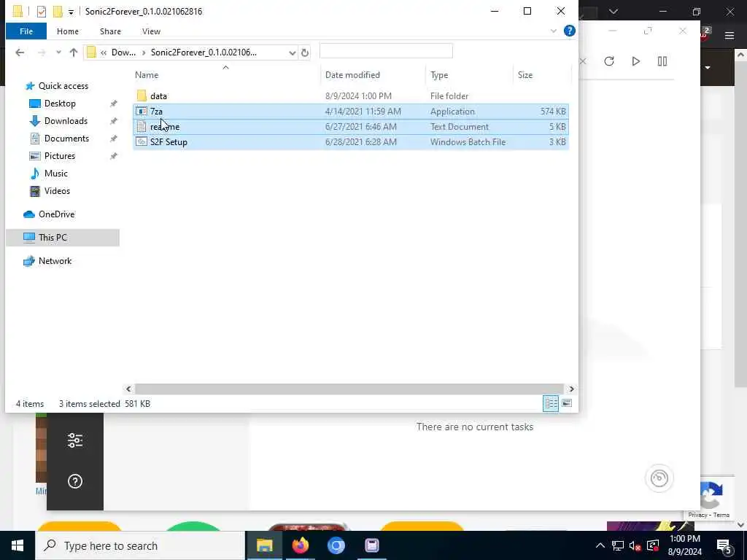Click the Explorer help question mark icon

pyautogui.click(x=569, y=31)
